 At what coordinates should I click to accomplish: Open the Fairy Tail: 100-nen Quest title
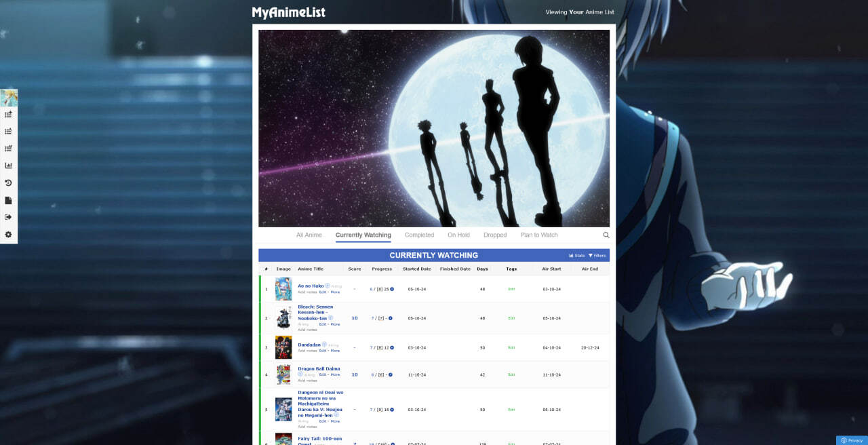pyautogui.click(x=320, y=441)
